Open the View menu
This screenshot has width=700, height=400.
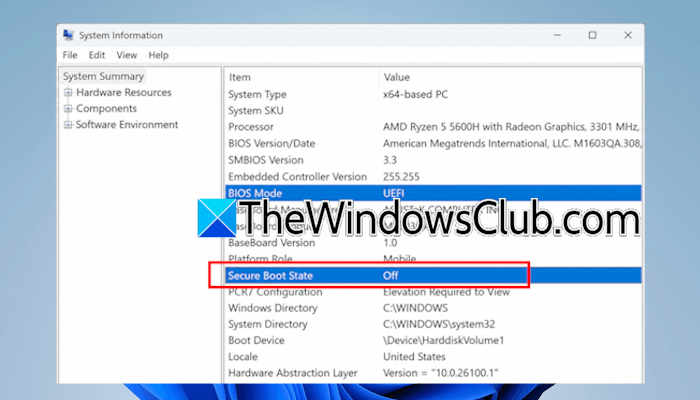pos(127,55)
